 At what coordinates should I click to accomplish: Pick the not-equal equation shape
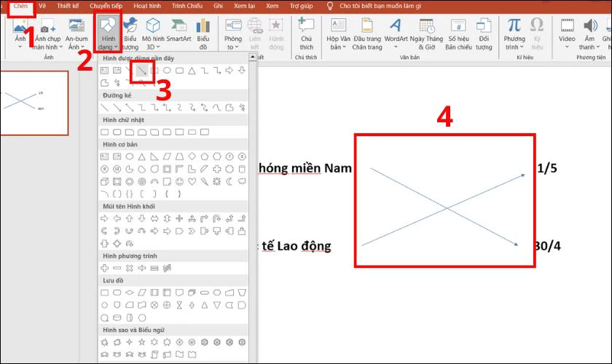pyautogui.click(x=167, y=268)
